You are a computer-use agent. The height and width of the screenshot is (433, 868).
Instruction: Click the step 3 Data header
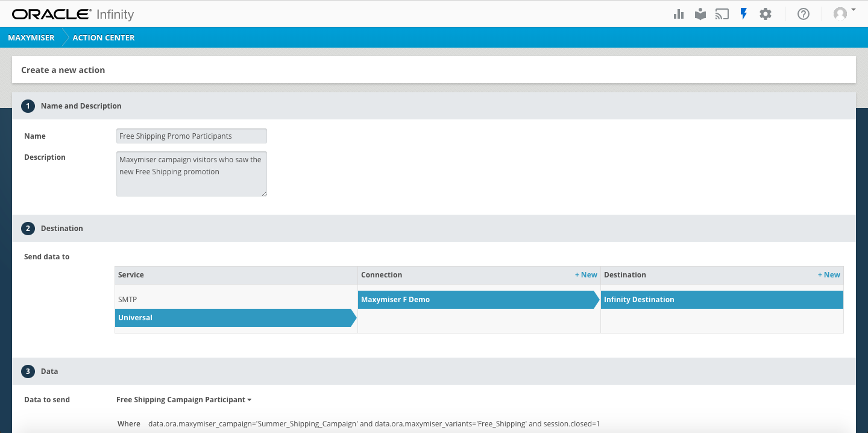434,371
